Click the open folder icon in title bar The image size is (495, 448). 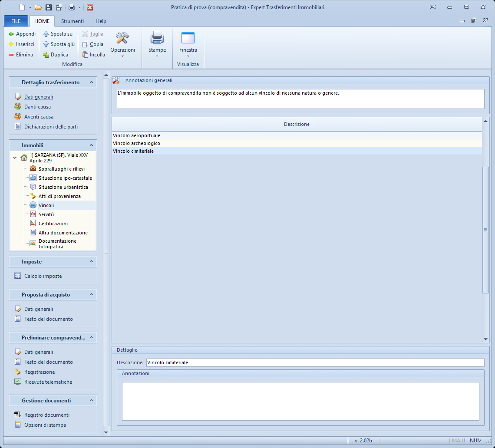coord(38,7)
